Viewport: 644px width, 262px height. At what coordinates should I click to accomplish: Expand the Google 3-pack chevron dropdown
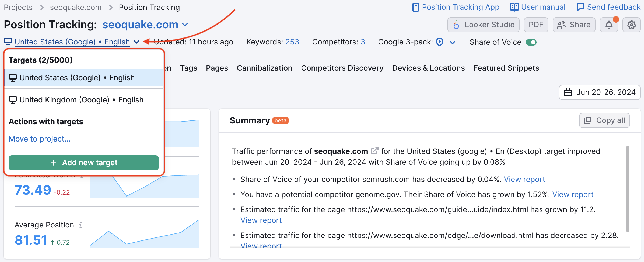point(453,42)
